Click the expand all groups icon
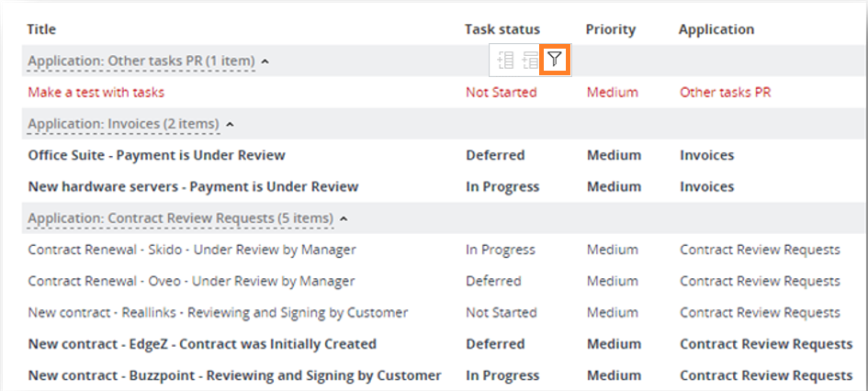This screenshot has width=868, height=391. (505, 60)
